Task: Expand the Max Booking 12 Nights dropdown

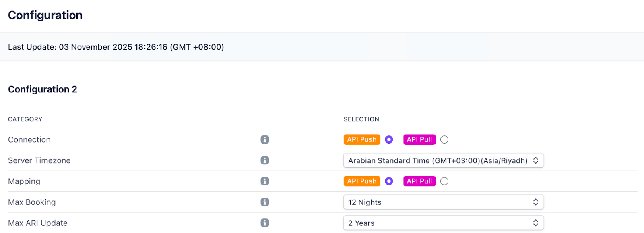Action: [443, 202]
